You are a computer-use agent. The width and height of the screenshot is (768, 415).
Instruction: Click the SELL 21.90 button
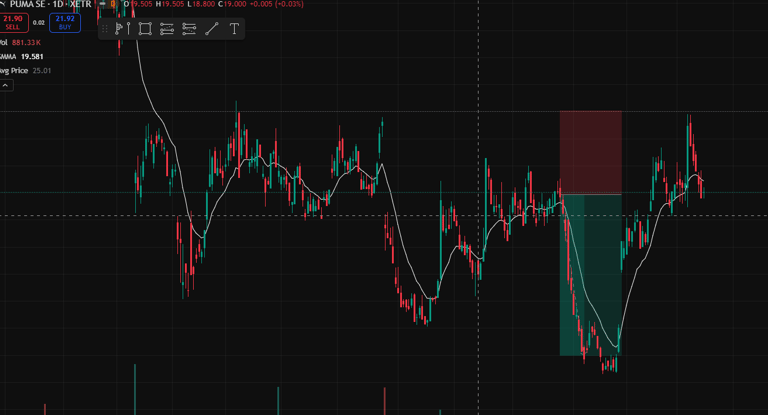click(13, 23)
